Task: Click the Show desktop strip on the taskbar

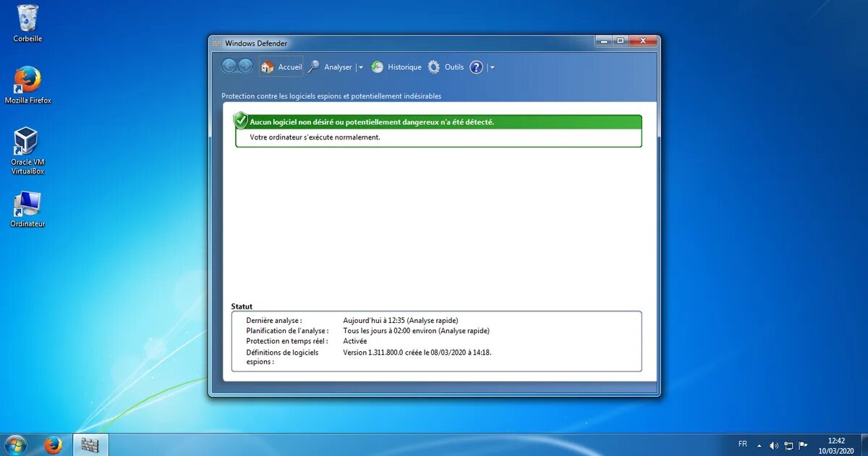Action: (x=863, y=445)
